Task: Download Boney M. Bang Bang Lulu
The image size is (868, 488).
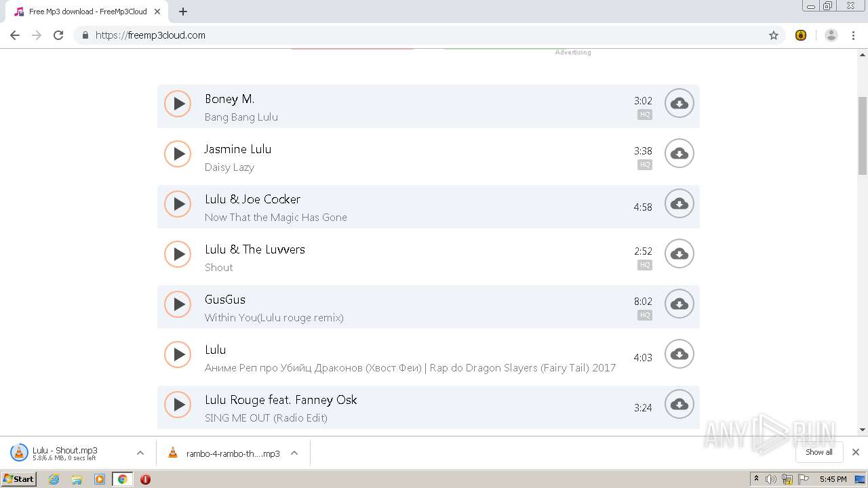Action: coord(679,104)
